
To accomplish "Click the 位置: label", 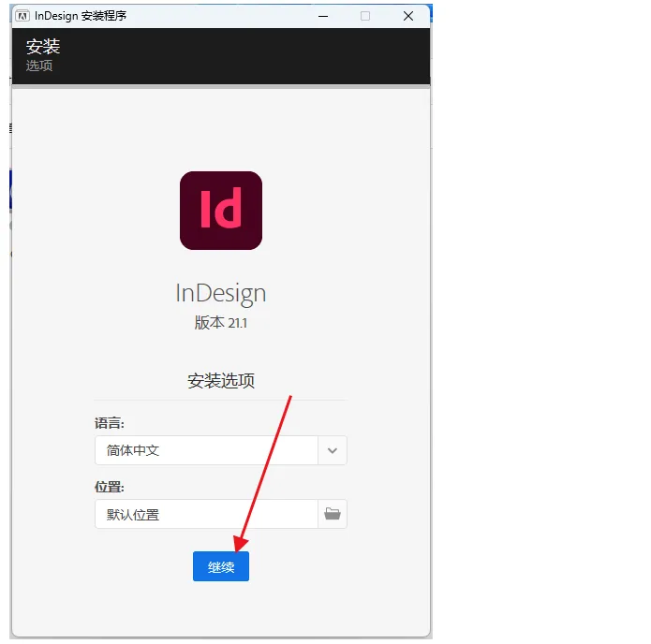I will (110, 487).
